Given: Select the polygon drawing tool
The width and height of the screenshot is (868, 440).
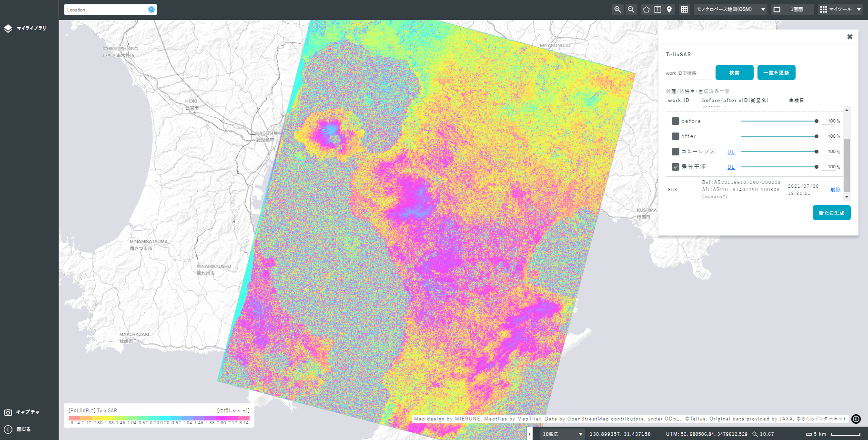Looking at the screenshot, I should click(646, 10).
